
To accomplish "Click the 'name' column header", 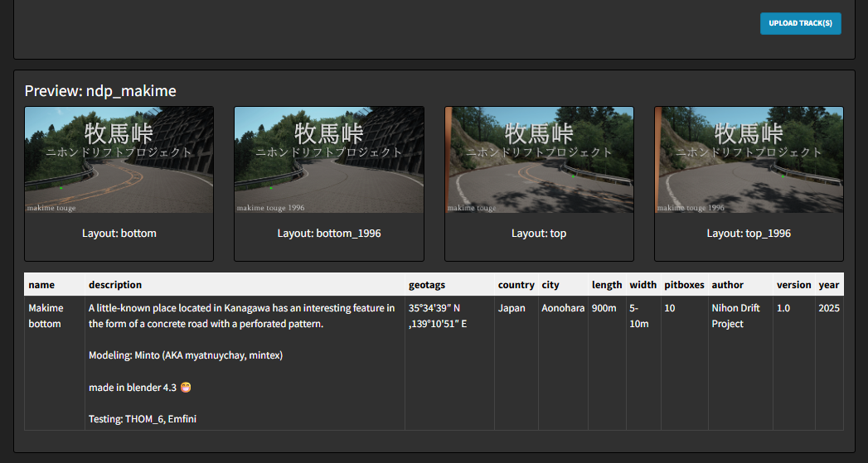I will [x=41, y=285].
